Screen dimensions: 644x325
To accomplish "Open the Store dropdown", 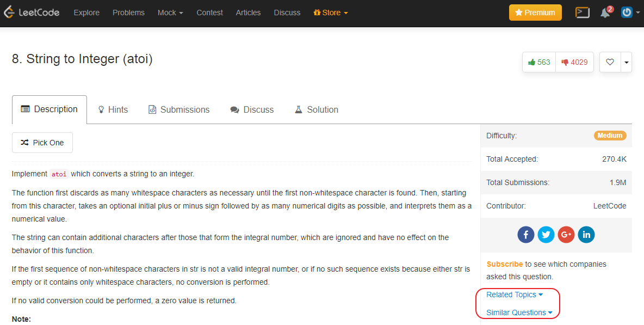I will 331,13.
